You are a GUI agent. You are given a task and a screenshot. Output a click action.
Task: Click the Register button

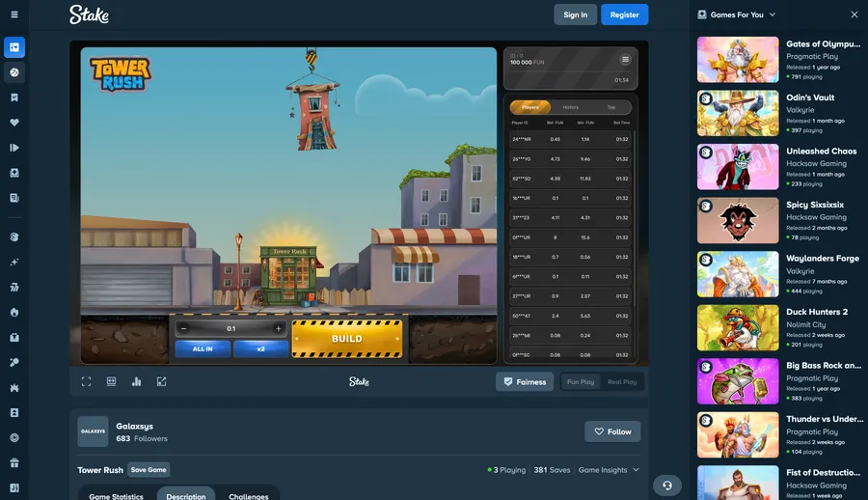624,15
